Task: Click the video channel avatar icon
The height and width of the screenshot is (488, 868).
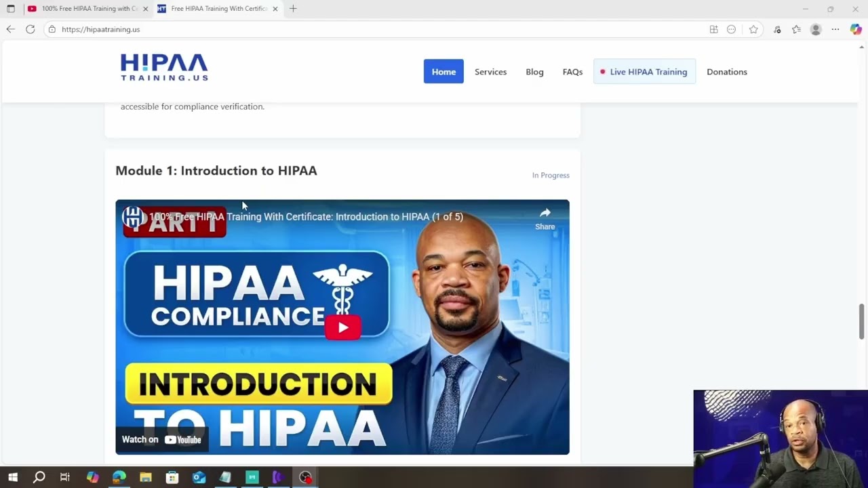Action: (134, 217)
